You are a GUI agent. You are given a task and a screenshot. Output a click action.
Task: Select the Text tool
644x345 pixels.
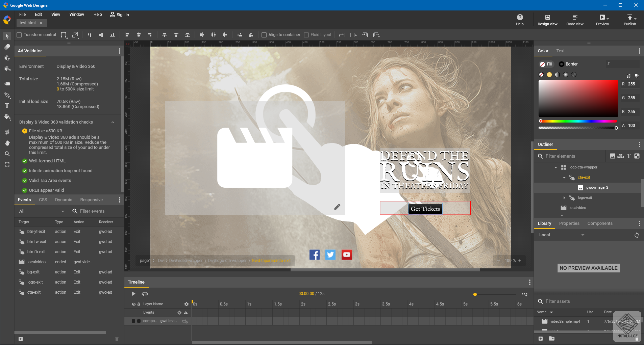click(x=7, y=106)
